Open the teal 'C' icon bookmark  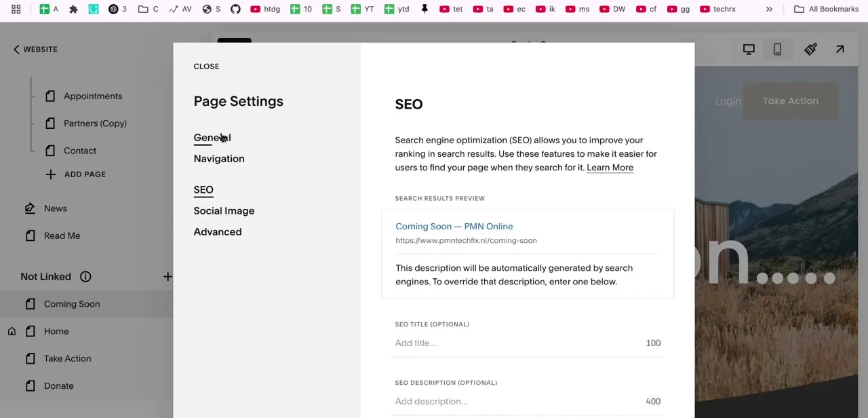94,9
